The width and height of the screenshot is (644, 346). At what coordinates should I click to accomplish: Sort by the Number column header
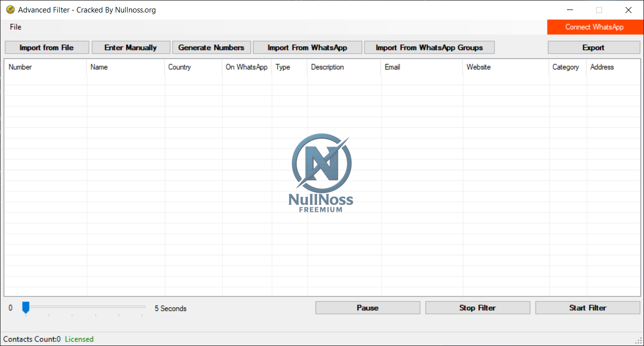(45, 67)
